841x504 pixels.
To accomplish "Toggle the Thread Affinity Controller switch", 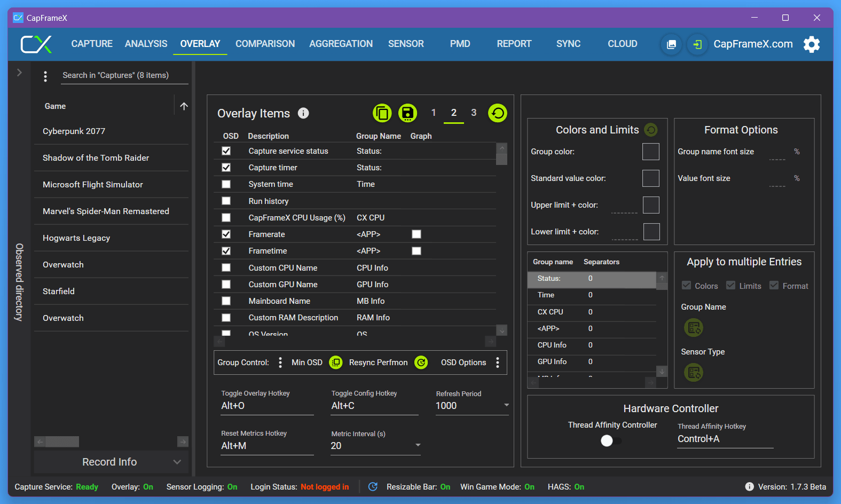I will coord(611,441).
